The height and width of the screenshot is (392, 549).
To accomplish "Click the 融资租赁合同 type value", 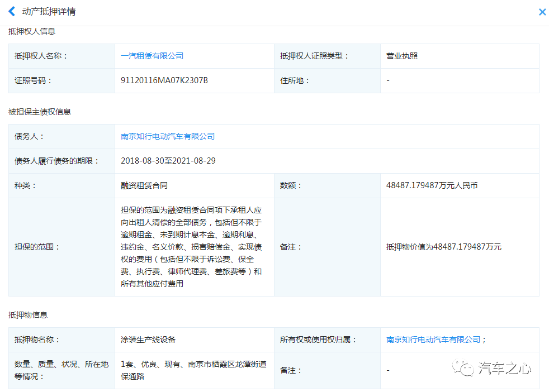I will (x=144, y=185).
